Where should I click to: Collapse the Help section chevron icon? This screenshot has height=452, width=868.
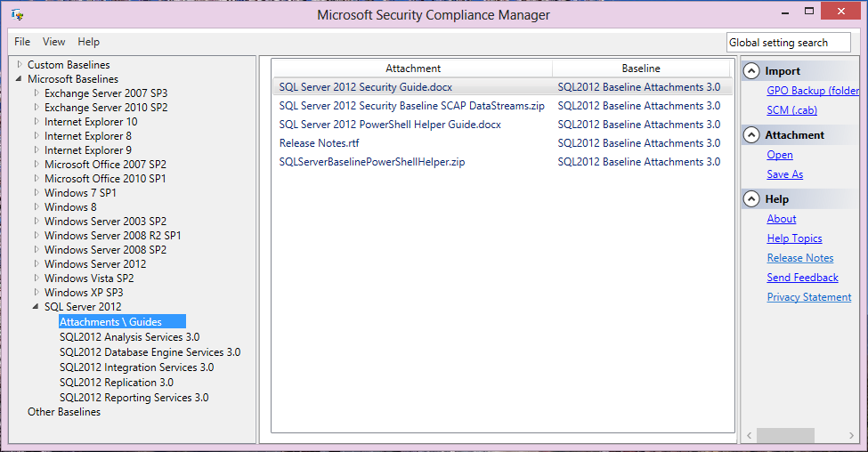751,199
